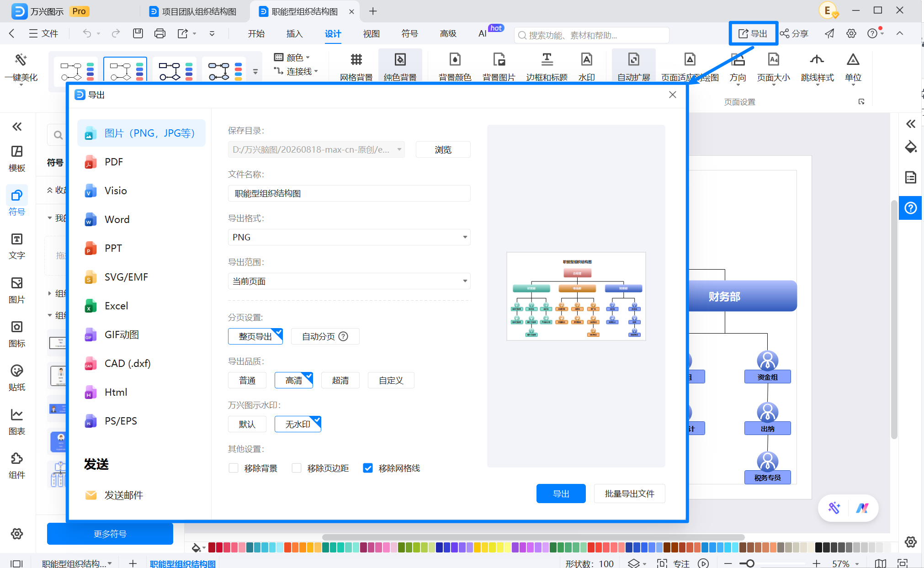The height and width of the screenshot is (568, 924).
Task: Click the 边框和标题 border and title icon
Action: pos(547,67)
